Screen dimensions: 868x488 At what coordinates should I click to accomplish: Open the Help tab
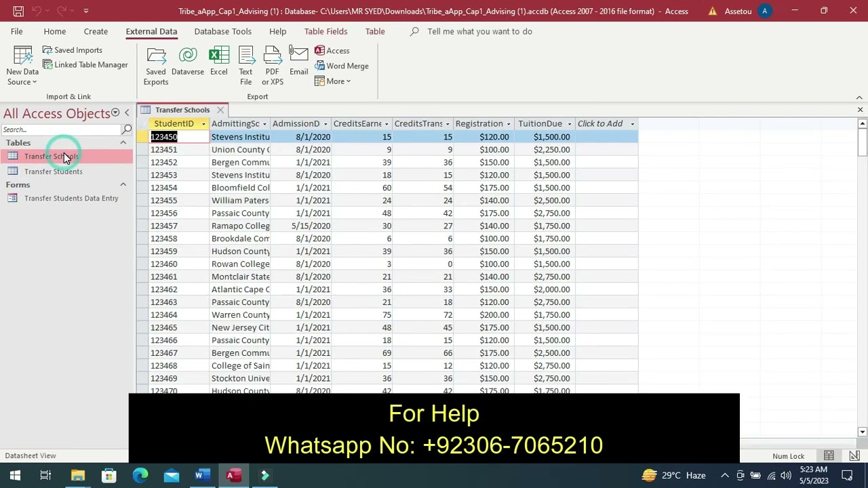[277, 31]
